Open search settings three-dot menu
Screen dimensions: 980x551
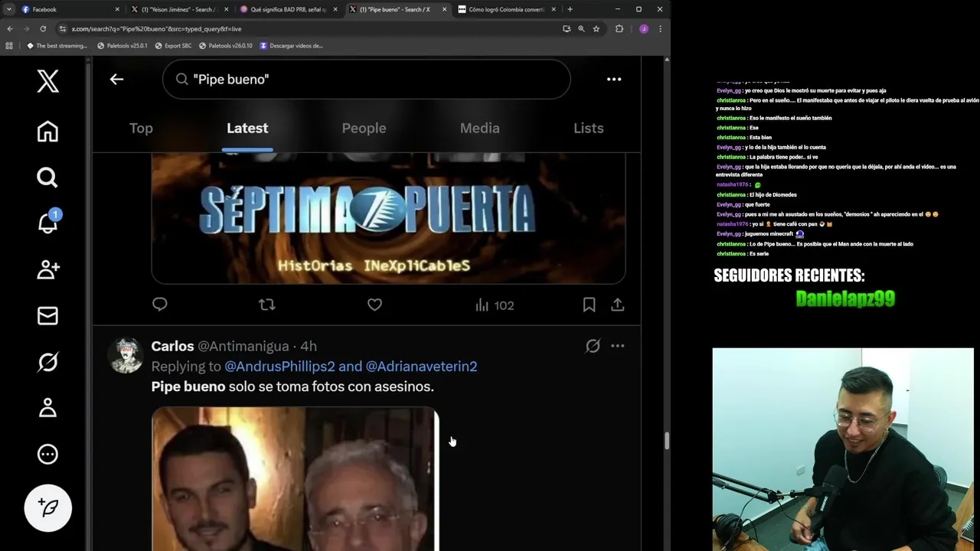(614, 79)
